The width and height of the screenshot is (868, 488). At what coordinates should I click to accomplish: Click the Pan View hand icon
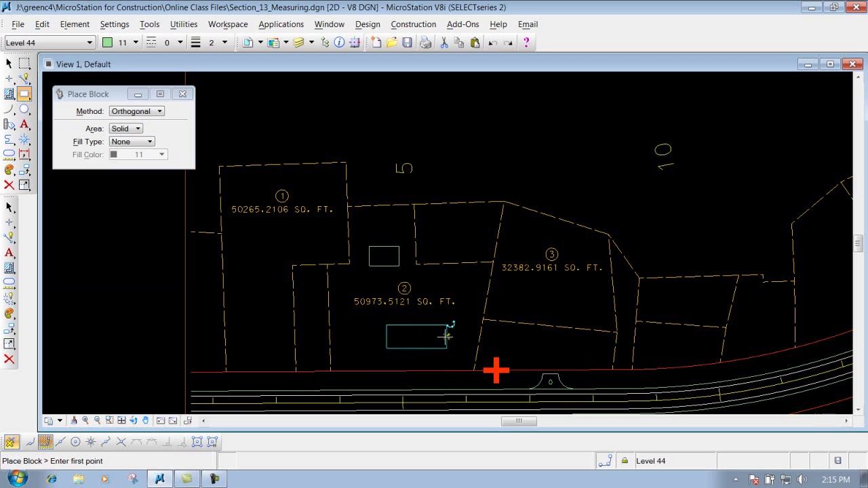pyautogui.click(x=145, y=421)
